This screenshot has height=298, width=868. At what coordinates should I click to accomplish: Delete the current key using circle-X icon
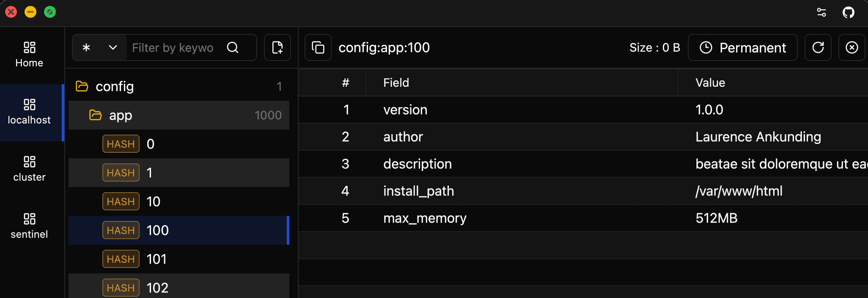(852, 47)
